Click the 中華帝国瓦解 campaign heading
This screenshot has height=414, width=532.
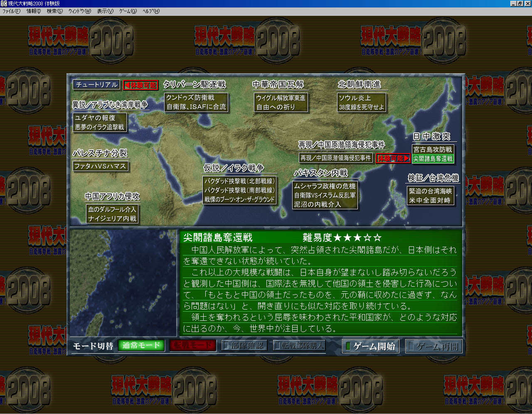pyautogui.click(x=278, y=84)
